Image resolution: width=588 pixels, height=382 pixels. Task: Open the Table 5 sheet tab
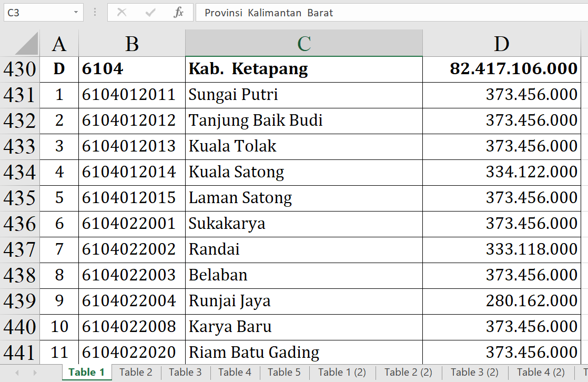[284, 373]
